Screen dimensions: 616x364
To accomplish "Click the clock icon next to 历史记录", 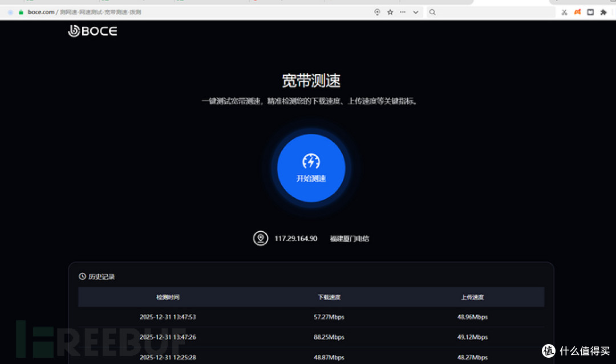I will coord(82,276).
